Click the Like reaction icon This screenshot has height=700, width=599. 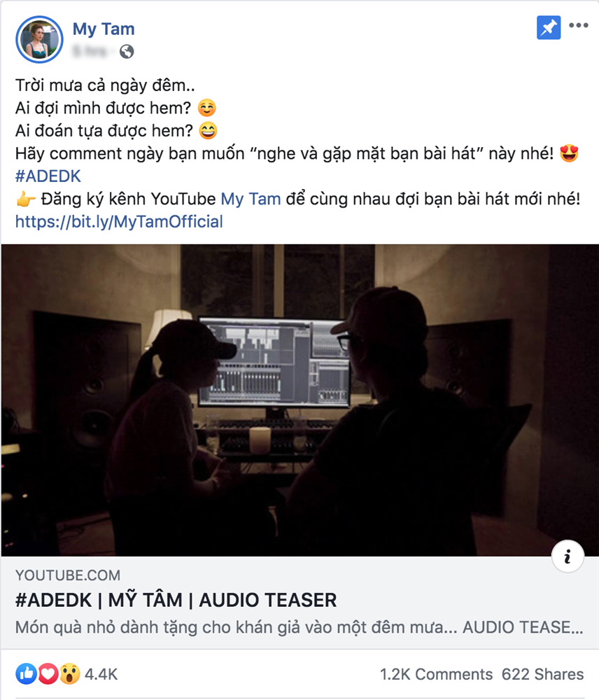pos(27,673)
